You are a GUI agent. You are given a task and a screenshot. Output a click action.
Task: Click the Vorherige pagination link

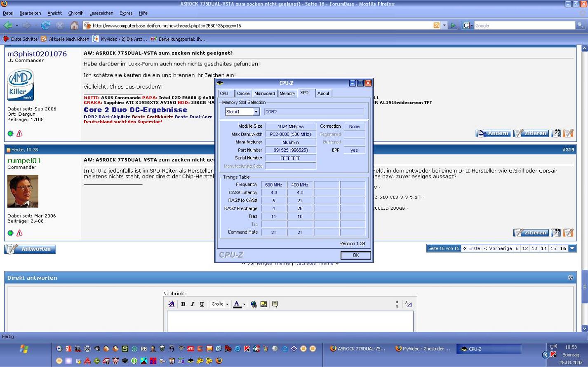pyautogui.click(x=498, y=248)
